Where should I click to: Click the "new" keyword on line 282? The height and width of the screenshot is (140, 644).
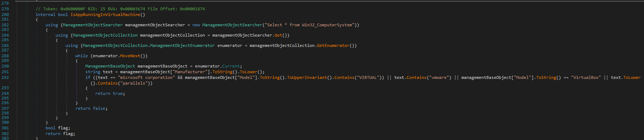pyautogui.click(x=196, y=25)
